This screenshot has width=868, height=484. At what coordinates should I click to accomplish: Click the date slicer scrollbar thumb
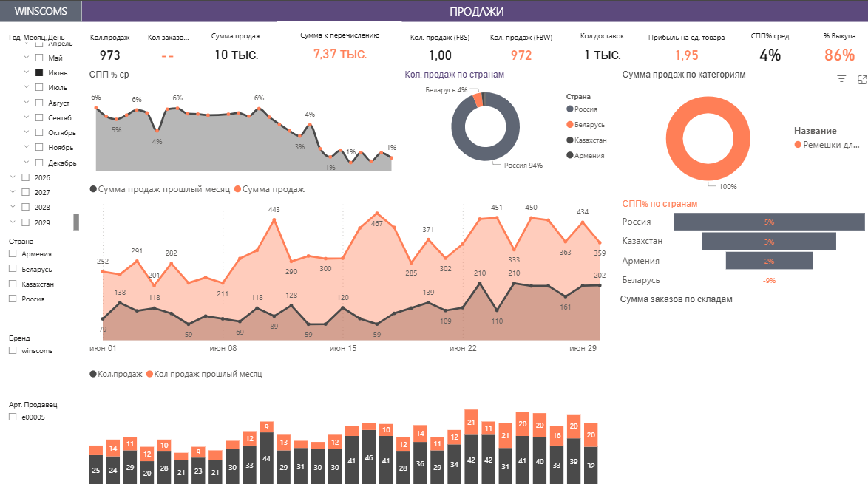point(76,222)
